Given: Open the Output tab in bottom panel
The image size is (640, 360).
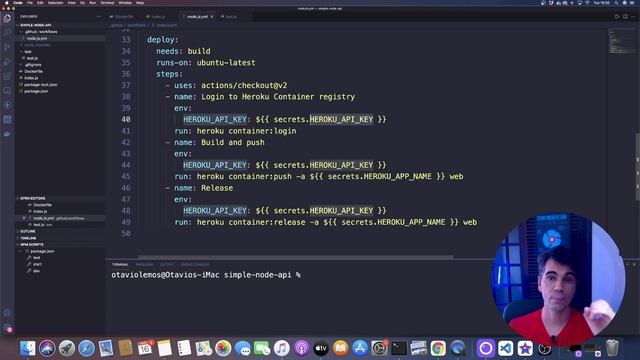Looking at the screenshot, I should tap(167, 264).
